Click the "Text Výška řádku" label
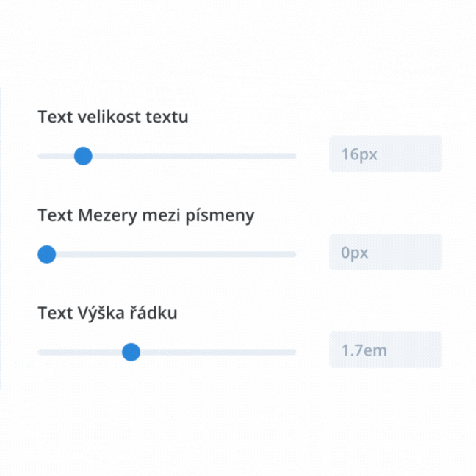The width and height of the screenshot is (476, 476). click(107, 313)
